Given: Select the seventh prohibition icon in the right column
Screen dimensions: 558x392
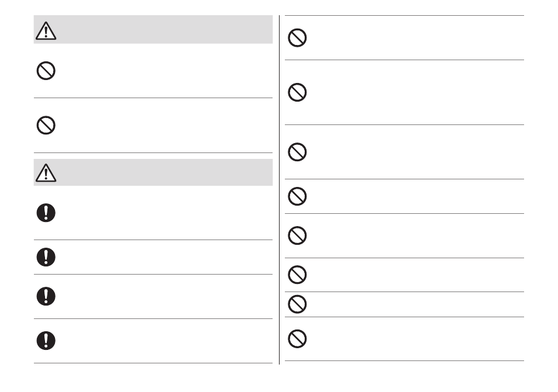Looking at the screenshot, I should pos(297,304).
